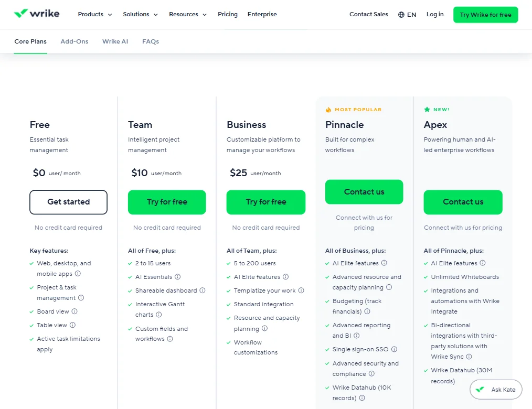Show info for Wrike Datahub (10K records)
532x409 pixels.
pyautogui.click(x=362, y=397)
